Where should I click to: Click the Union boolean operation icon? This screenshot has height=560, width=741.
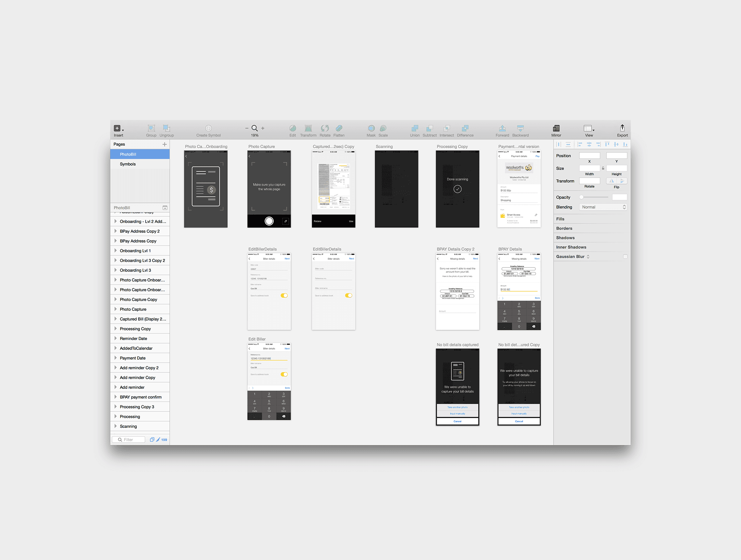pos(415,128)
